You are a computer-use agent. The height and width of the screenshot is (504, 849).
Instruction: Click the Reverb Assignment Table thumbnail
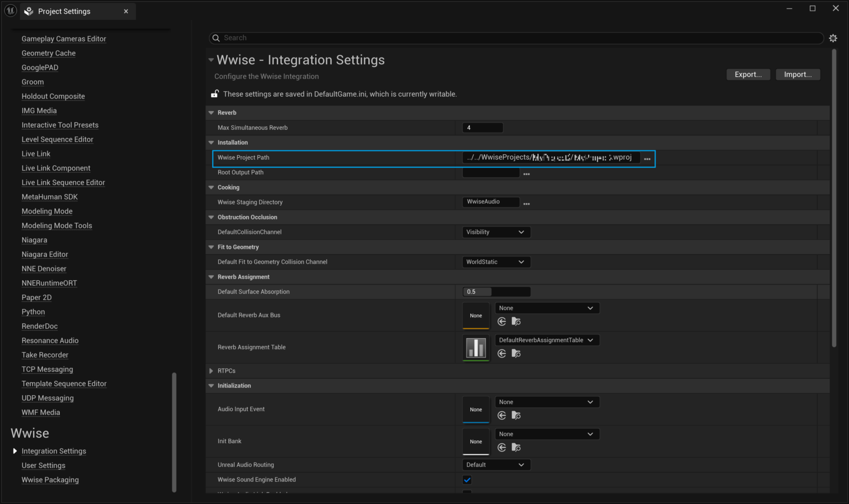[x=476, y=347]
